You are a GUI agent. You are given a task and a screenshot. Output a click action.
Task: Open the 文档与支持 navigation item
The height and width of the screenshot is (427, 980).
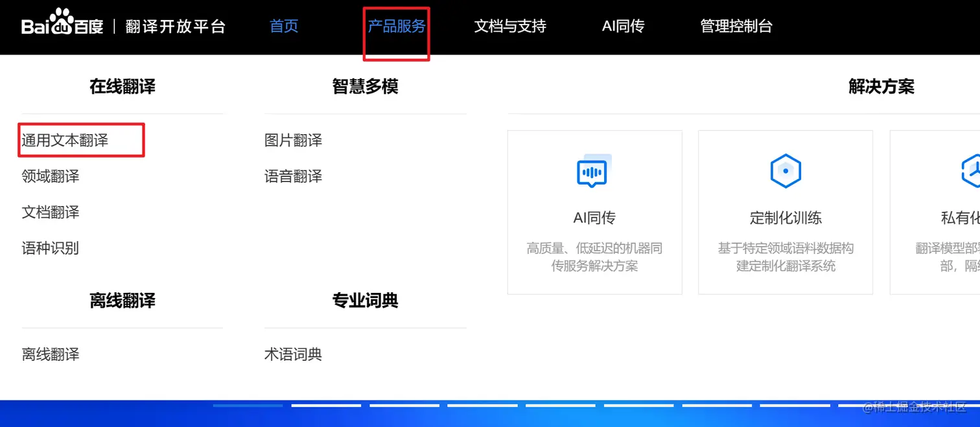click(510, 26)
